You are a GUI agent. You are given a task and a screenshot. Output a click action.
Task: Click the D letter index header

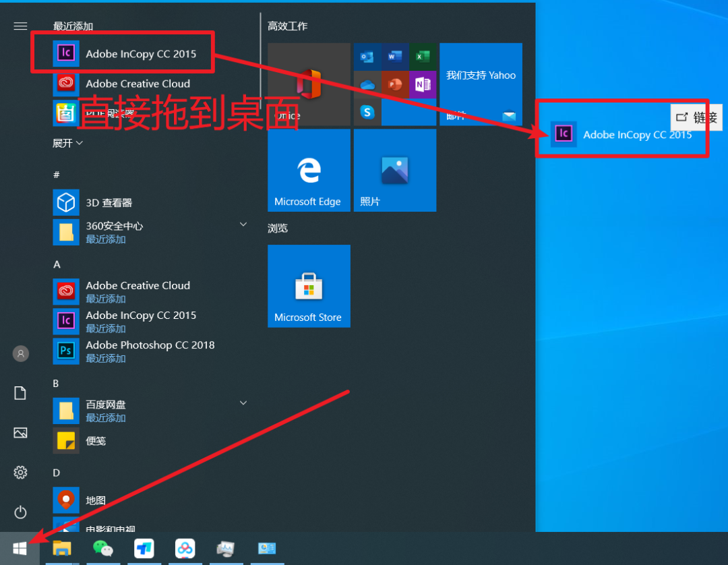56,473
